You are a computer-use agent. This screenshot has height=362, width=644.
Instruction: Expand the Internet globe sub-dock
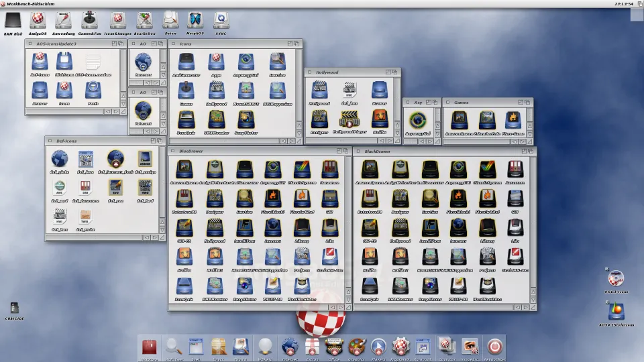coord(290,346)
